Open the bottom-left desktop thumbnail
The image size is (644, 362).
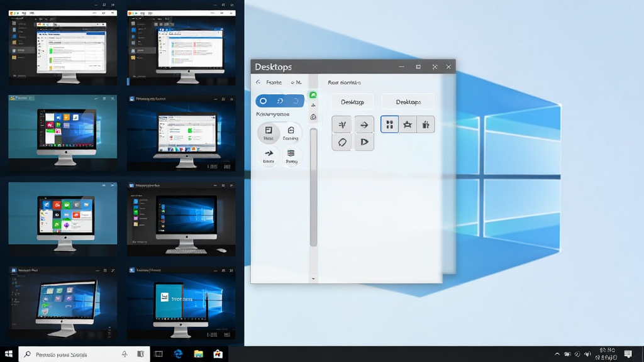click(x=63, y=303)
